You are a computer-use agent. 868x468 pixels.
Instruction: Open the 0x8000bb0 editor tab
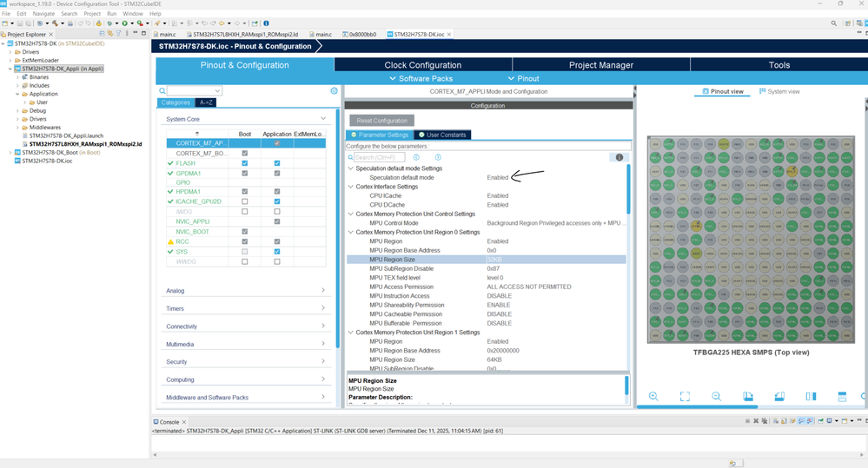click(x=359, y=35)
